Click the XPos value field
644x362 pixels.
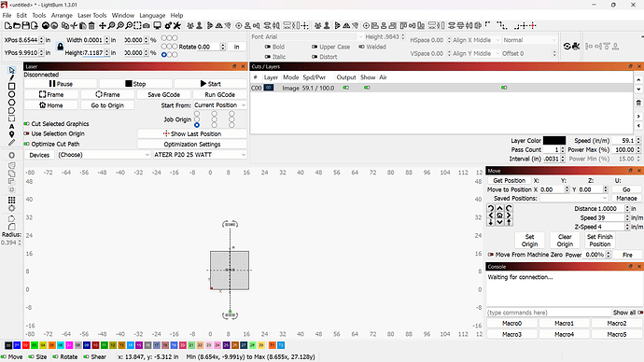28,40
